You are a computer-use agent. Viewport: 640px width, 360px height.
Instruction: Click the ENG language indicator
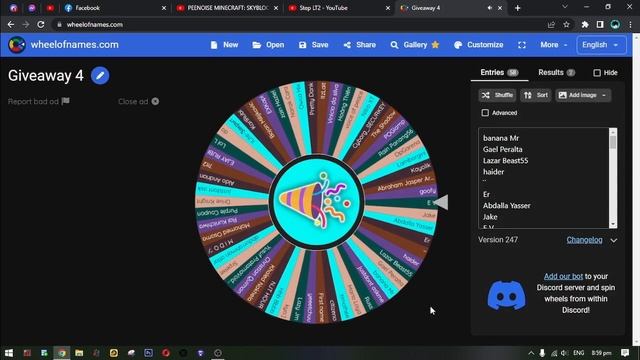[578, 353]
